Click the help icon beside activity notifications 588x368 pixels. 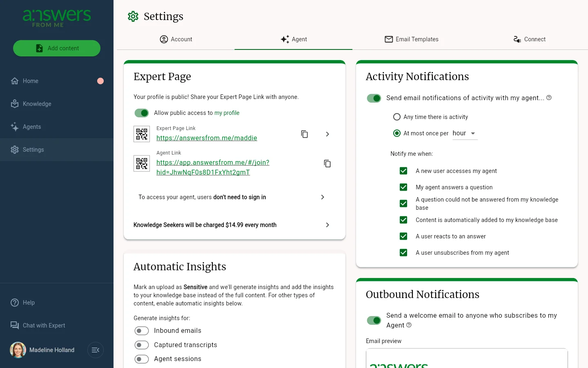549,98
